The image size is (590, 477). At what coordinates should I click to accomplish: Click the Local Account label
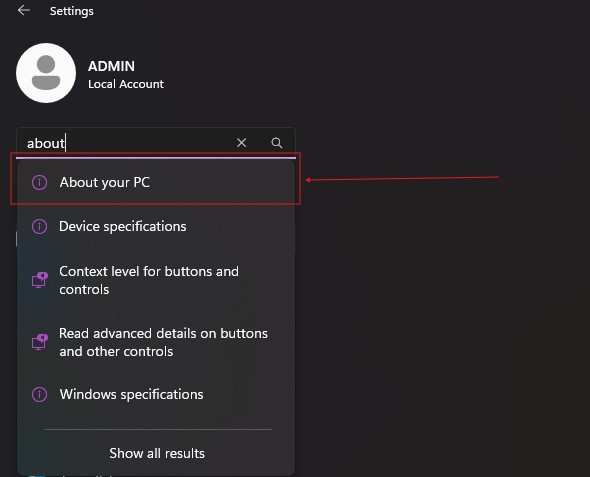click(126, 84)
